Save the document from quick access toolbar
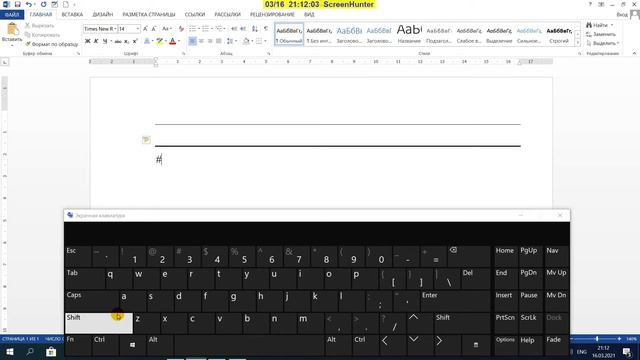The image size is (640, 360). tap(18, 4)
